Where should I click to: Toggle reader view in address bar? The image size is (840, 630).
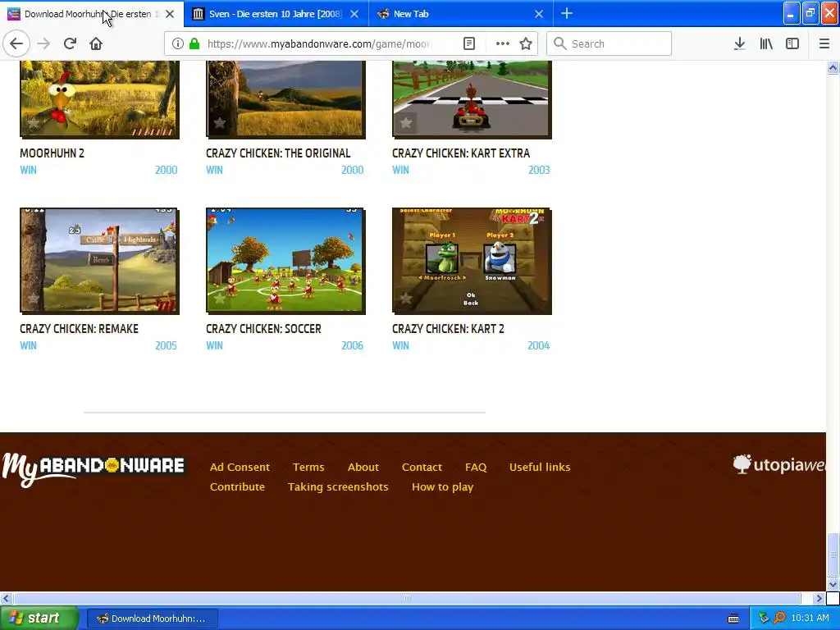click(469, 44)
